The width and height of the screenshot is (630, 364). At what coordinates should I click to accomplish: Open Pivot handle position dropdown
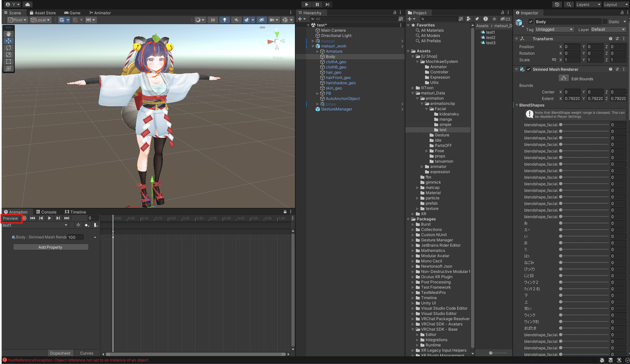pyautogui.click(x=18, y=20)
